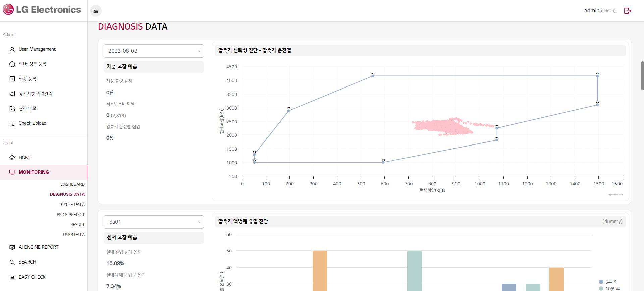Click the 관리 메모 edit icon
This screenshot has height=291, width=644.
(12, 109)
